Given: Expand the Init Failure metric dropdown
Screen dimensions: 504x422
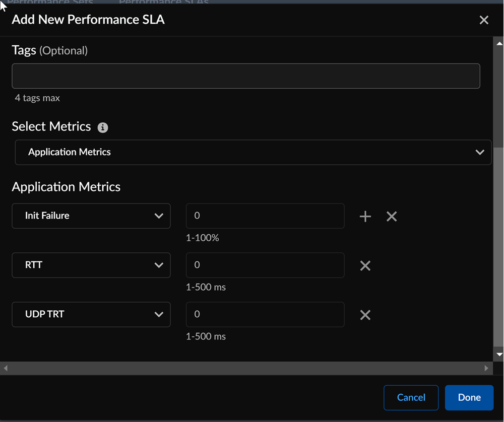Looking at the screenshot, I should pos(91,216).
